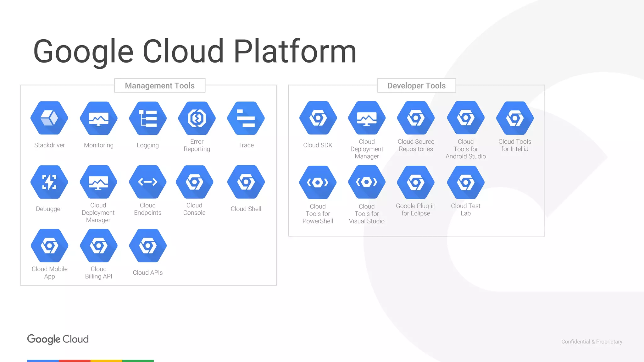The width and height of the screenshot is (644, 362).
Task: Click the Debugger text label
Action: (x=49, y=209)
